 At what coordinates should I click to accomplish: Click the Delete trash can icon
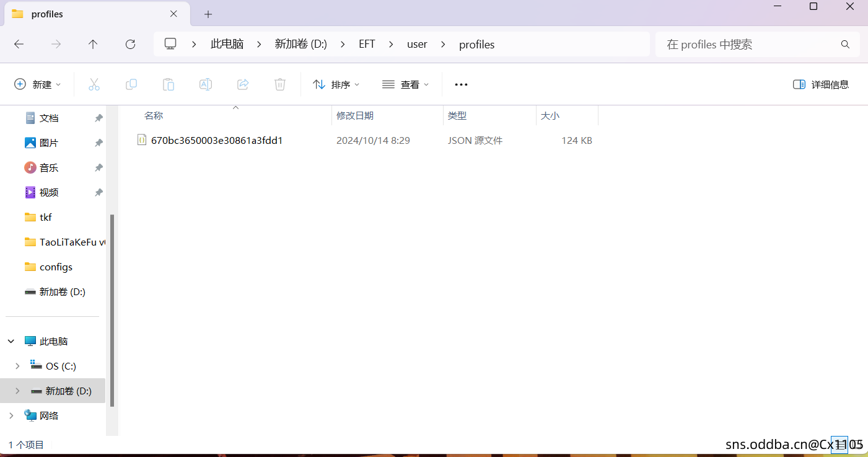point(280,84)
